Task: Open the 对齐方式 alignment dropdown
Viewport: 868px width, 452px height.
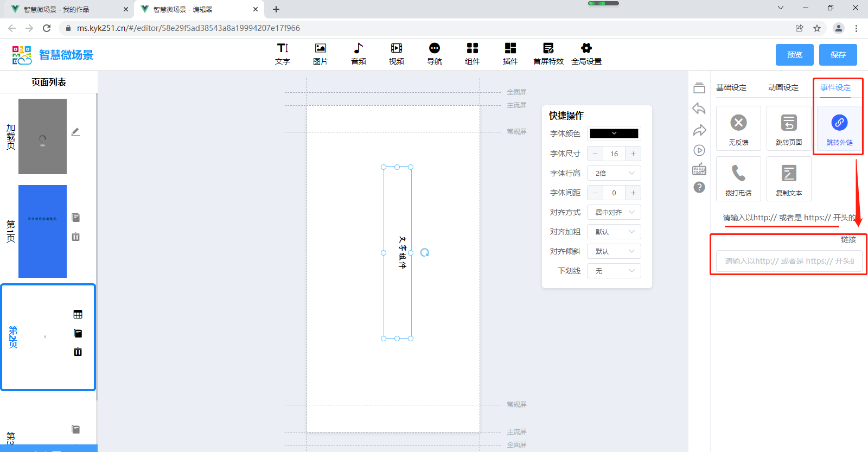Action: coord(614,212)
